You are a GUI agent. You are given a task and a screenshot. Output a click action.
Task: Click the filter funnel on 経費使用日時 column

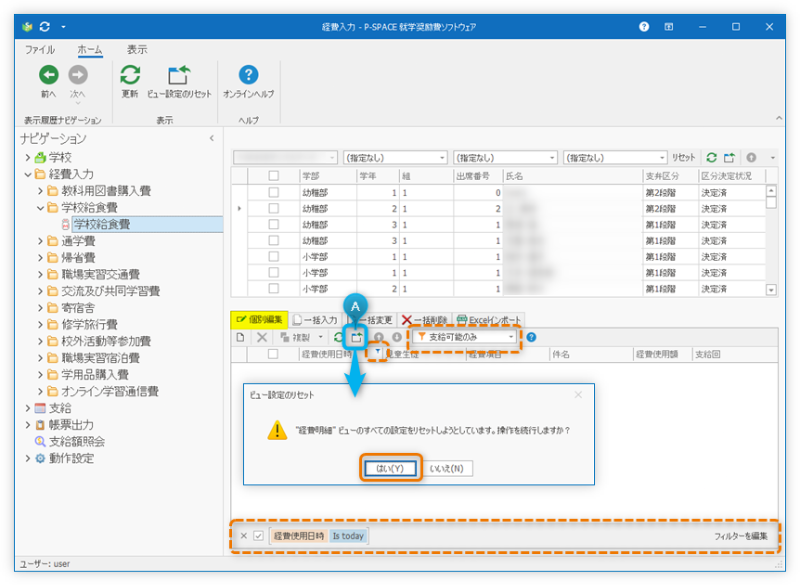click(x=377, y=353)
